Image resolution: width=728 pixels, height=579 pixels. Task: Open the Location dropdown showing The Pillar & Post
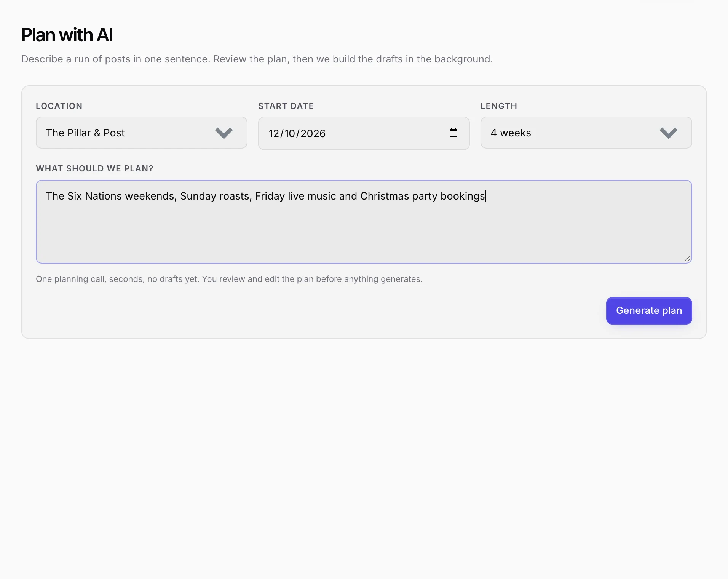coord(141,133)
